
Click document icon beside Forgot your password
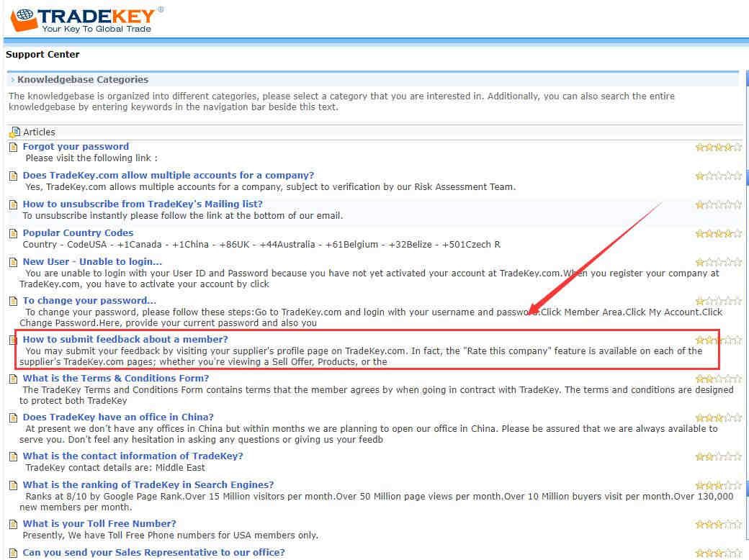(14, 147)
